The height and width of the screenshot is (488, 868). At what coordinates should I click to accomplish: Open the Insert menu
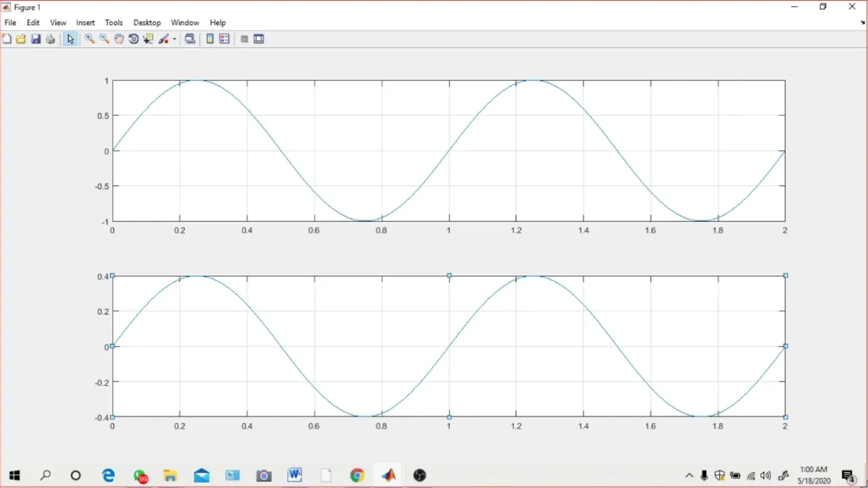[x=85, y=22]
